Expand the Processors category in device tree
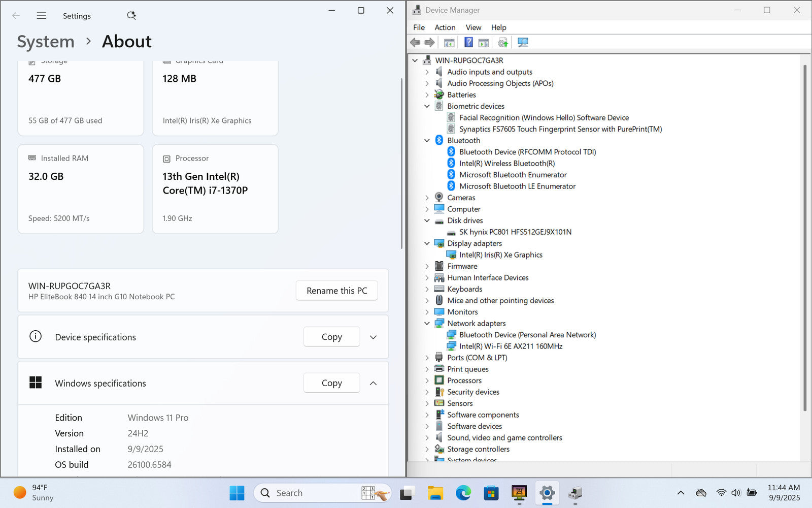The width and height of the screenshot is (812, 508). 427,380
